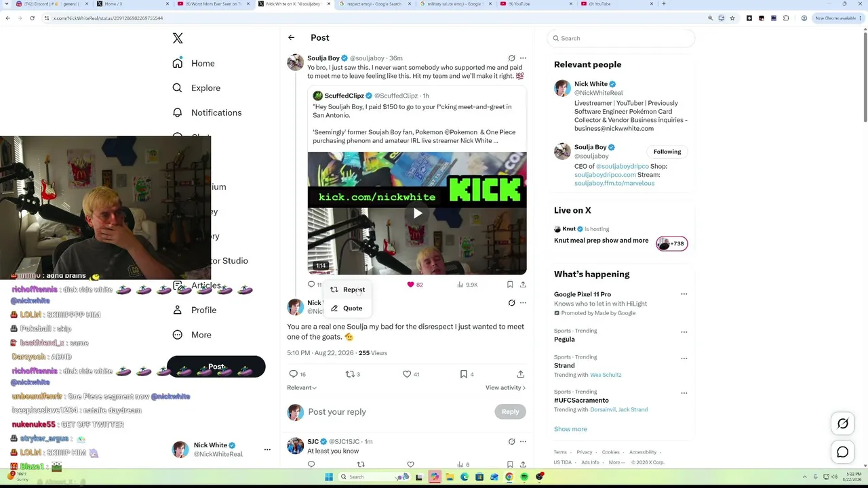Open account menu dots beside Nick White
This screenshot has height=488, width=868.
coord(267,449)
